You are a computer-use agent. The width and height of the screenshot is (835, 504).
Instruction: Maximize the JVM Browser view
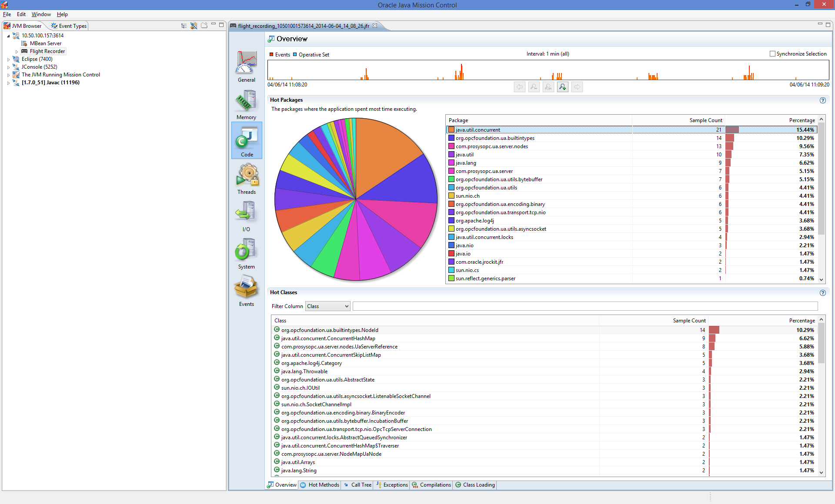coord(221,25)
